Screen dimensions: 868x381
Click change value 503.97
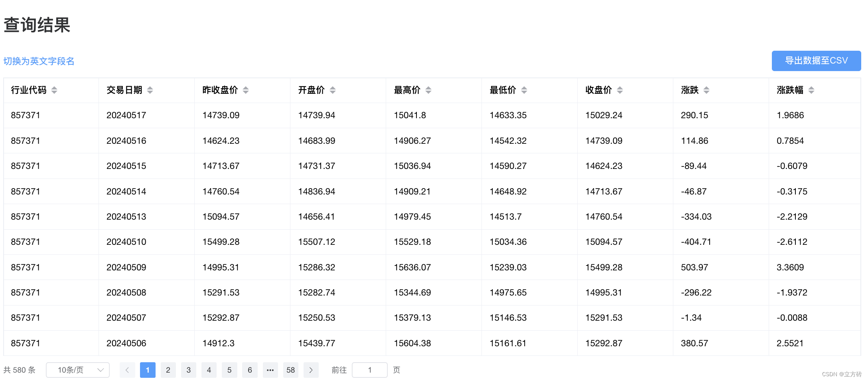(694, 268)
